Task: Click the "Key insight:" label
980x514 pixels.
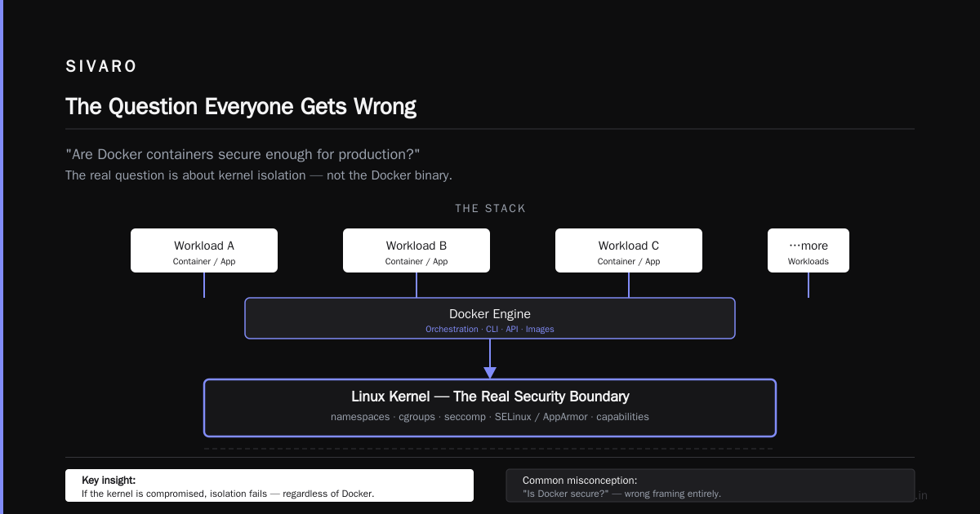Action: click(109, 481)
